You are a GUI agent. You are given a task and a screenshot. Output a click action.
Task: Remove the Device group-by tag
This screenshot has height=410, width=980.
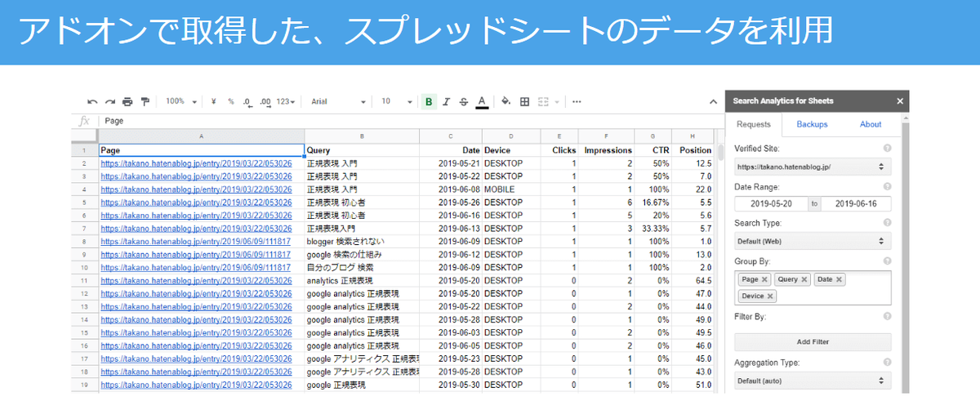pyautogui.click(x=772, y=296)
